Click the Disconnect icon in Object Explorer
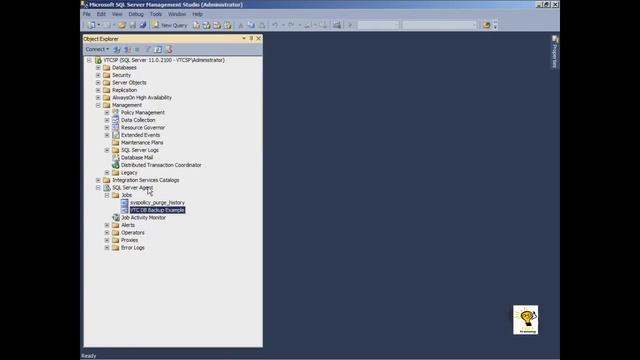Screen dimensions: 640x360 pyautogui.click(x=127, y=49)
